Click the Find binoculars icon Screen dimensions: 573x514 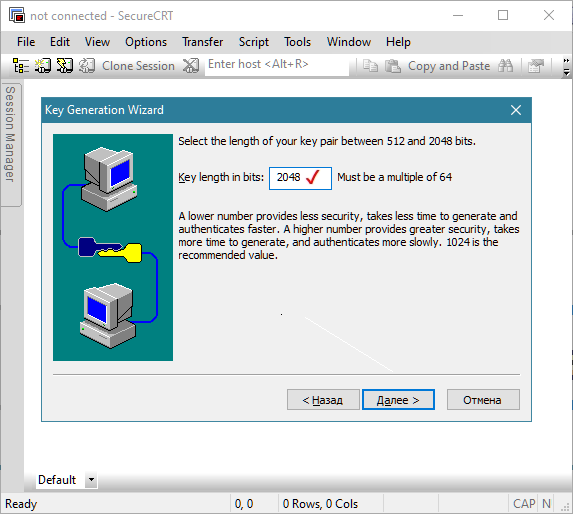click(505, 66)
